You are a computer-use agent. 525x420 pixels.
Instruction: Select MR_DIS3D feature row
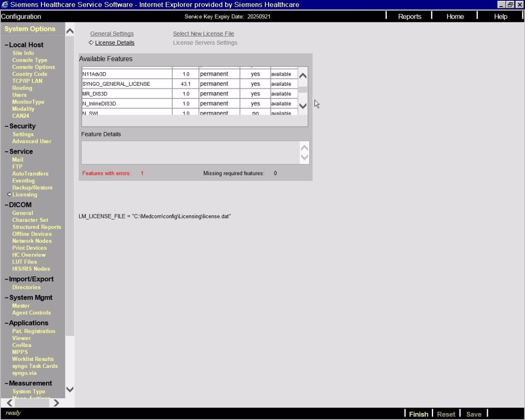click(190, 94)
